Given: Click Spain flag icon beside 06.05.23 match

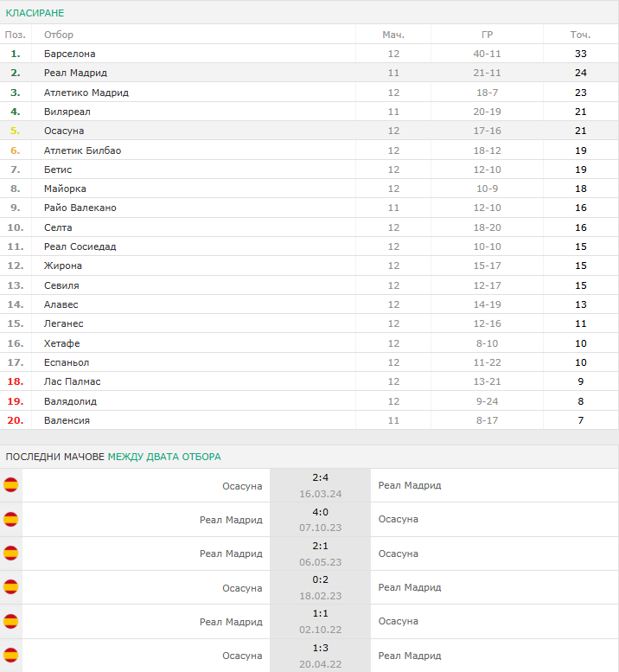Looking at the screenshot, I should point(10,554).
